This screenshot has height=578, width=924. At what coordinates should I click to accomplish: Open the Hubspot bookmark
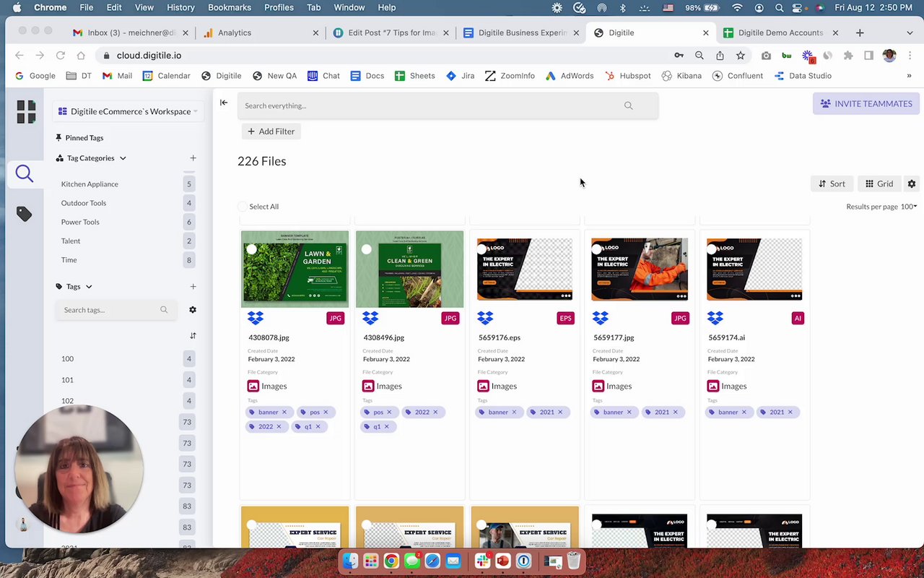point(627,76)
